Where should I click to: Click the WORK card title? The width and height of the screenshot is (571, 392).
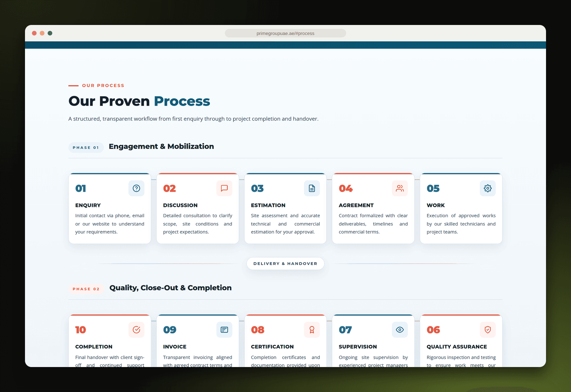pyautogui.click(x=436, y=205)
